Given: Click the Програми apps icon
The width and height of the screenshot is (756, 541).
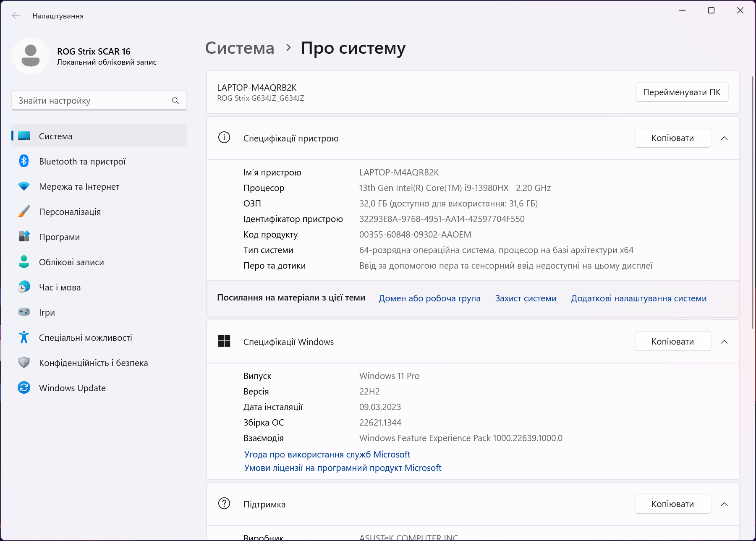Looking at the screenshot, I should (x=24, y=236).
